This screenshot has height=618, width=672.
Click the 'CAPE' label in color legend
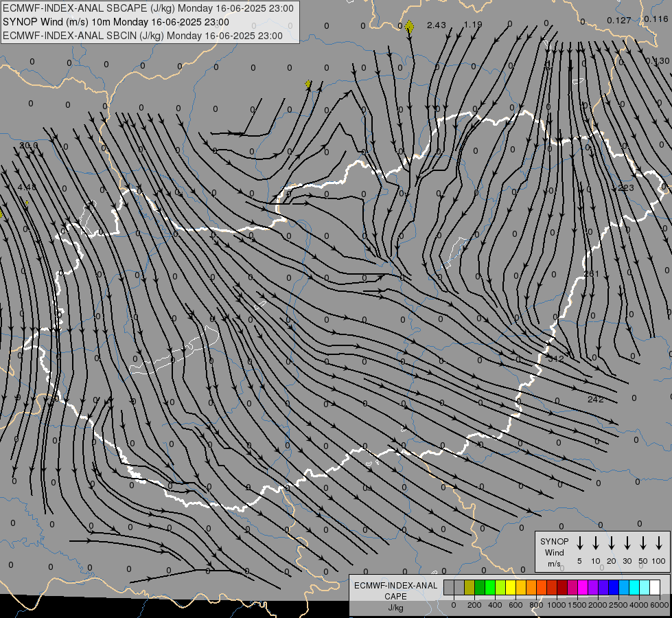(395, 596)
